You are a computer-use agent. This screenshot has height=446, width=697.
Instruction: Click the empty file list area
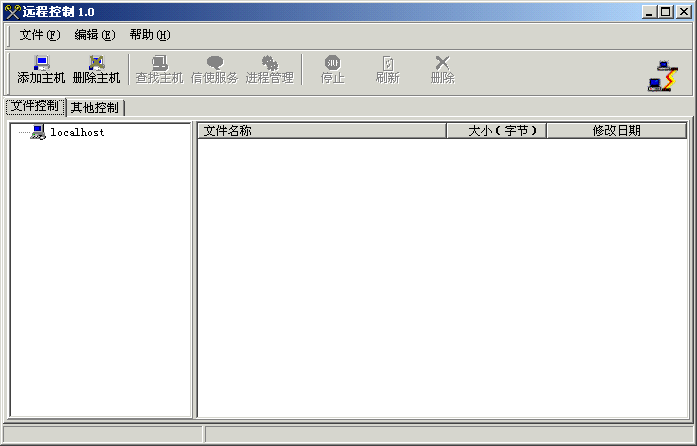tap(442, 277)
